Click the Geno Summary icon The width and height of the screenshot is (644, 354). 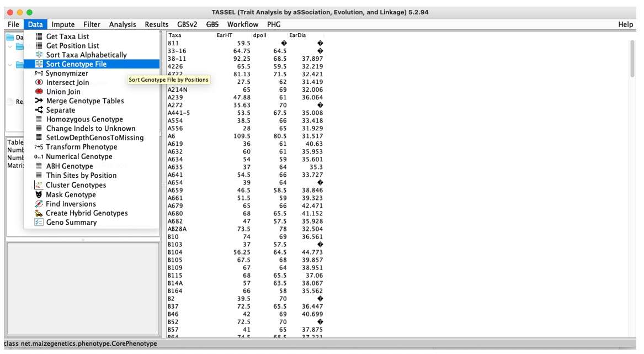[x=39, y=223]
